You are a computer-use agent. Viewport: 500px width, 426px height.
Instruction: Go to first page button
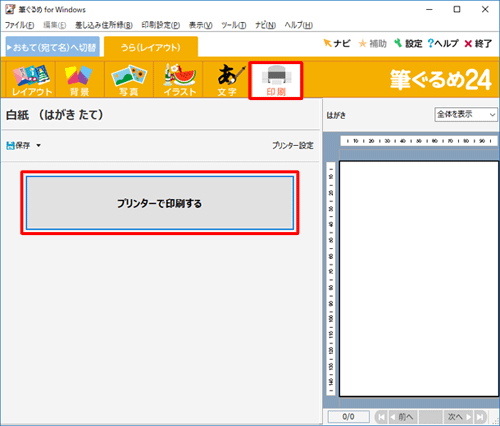[x=381, y=417]
